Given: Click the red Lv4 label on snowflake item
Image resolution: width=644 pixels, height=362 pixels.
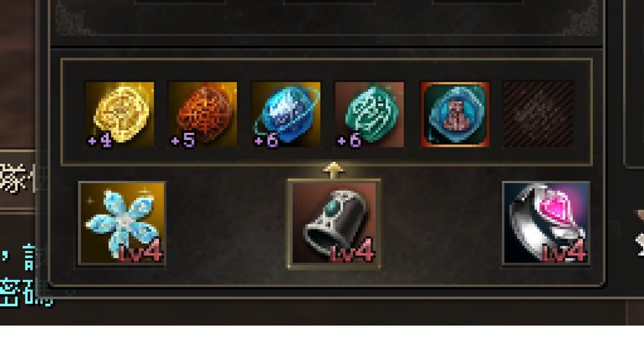Looking at the screenshot, I should [140, 251].
